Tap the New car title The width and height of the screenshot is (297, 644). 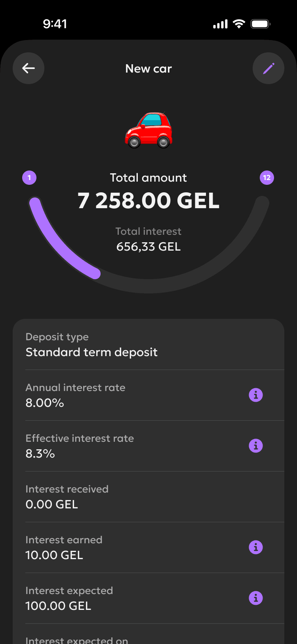tap(148, 69)
